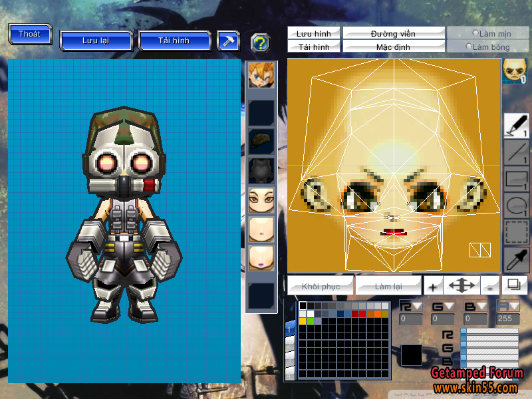This screenshot has height=399, width=532.
Task: Click Khôi phục to undo
Action: click(321, 286)
